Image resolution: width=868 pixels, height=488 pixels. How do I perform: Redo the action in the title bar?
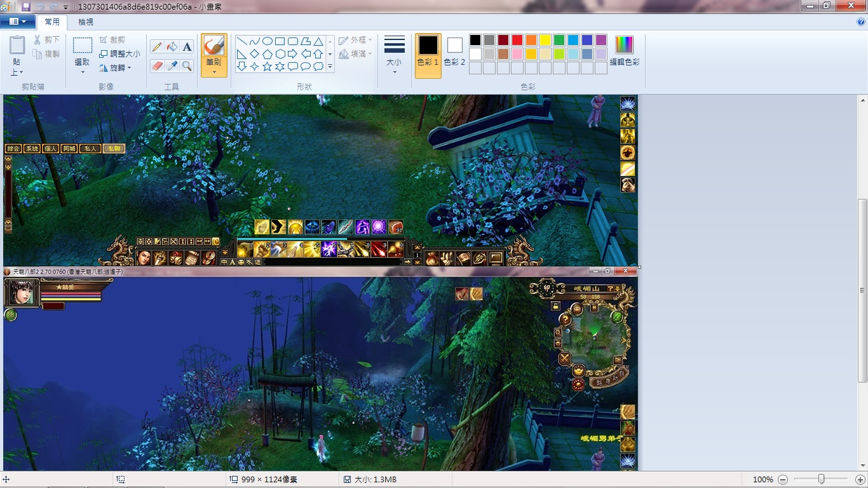pyautogui.click(x=53, y=6)
